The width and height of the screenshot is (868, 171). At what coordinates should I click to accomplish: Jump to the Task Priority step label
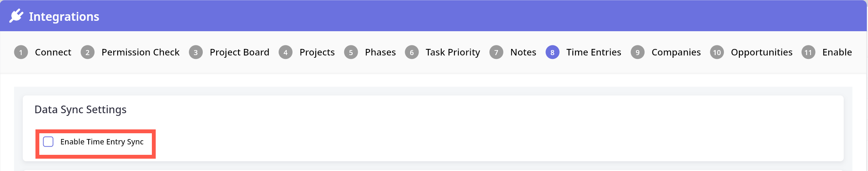(453, 52)
